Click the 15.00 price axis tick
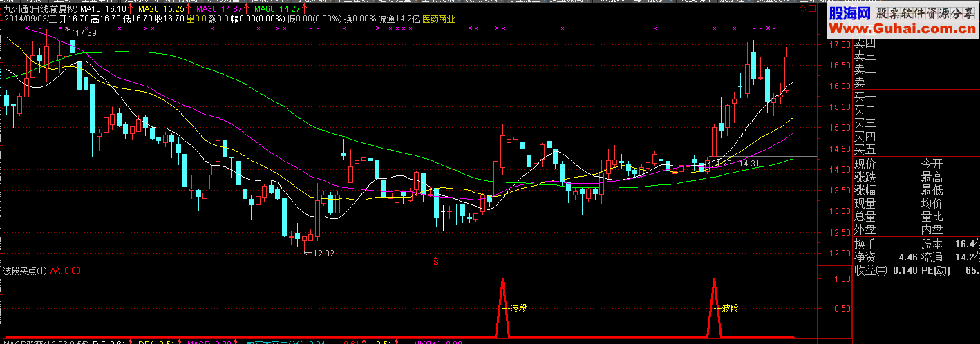This screenshot has height=344, width=980. coord(840,128)
